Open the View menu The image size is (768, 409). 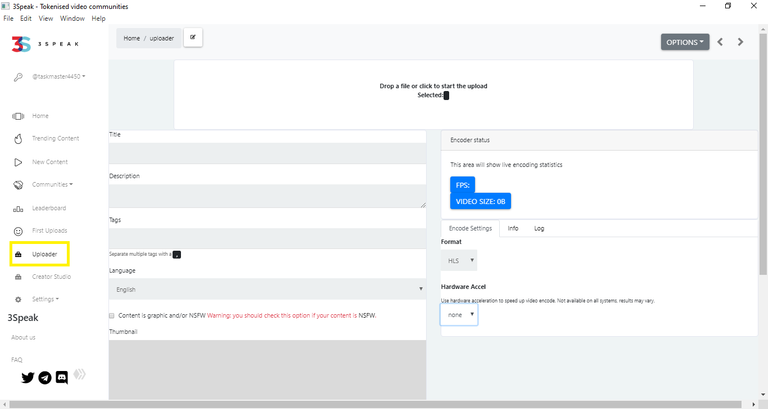click(x=46, y=18)
